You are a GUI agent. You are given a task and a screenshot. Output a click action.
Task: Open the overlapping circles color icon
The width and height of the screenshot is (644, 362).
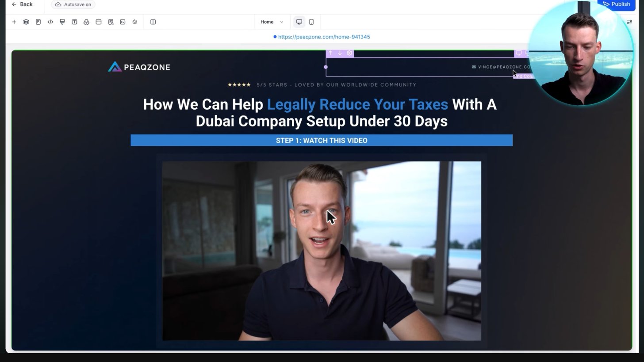[x=86, y=22]
